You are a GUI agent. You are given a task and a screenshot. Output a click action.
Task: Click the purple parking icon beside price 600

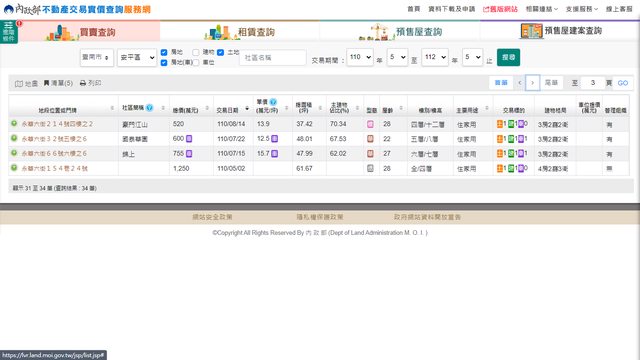(x=189, y=139)
